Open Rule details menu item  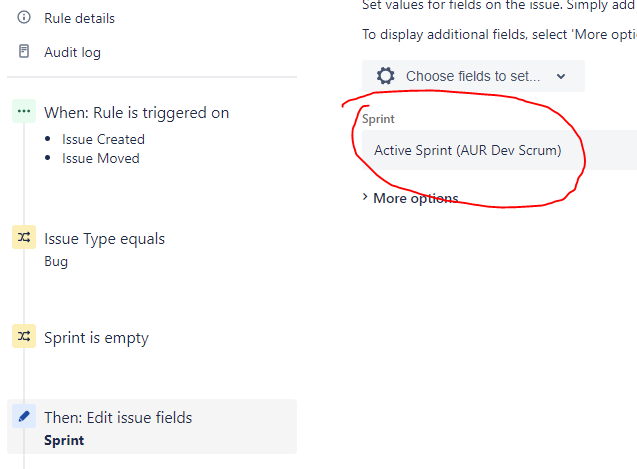point(80,18)
